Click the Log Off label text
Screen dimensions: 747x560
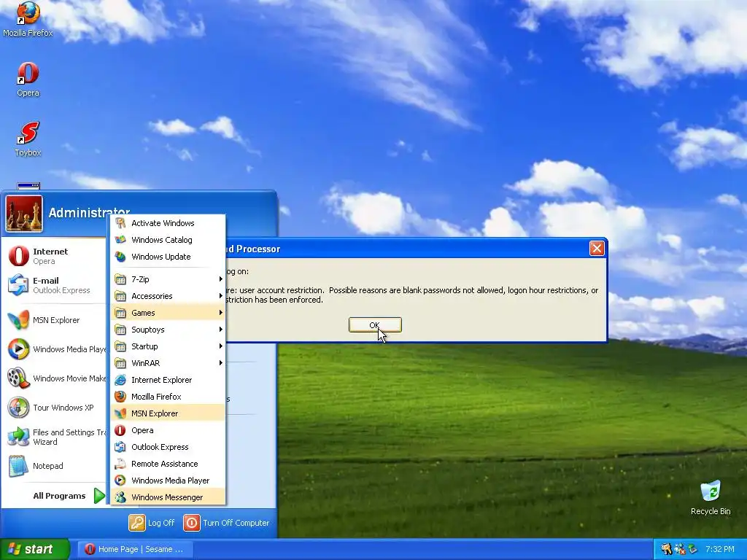point(161,523)
